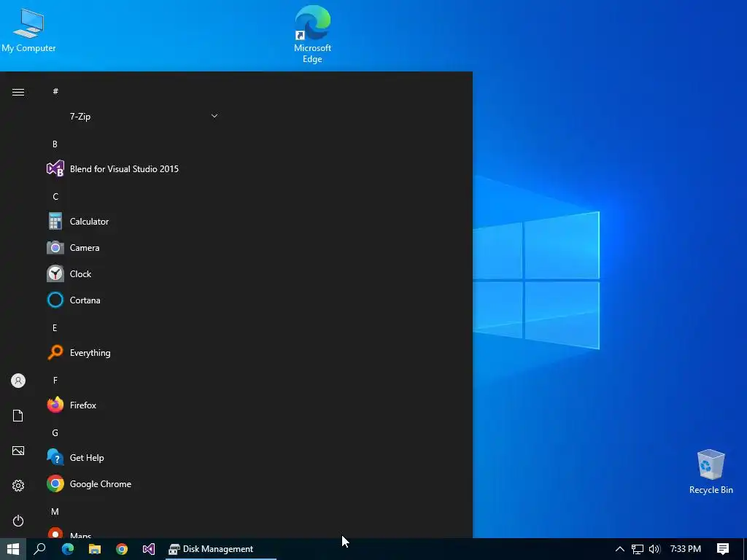Click the G letter group header
Image resolution: width=747 pixels, height=560 pixels.
point(55,432)
